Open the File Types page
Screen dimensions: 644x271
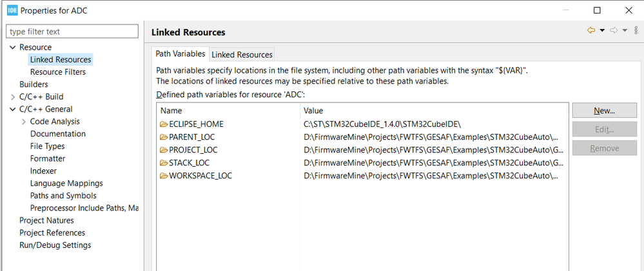[x=47, y=146]
